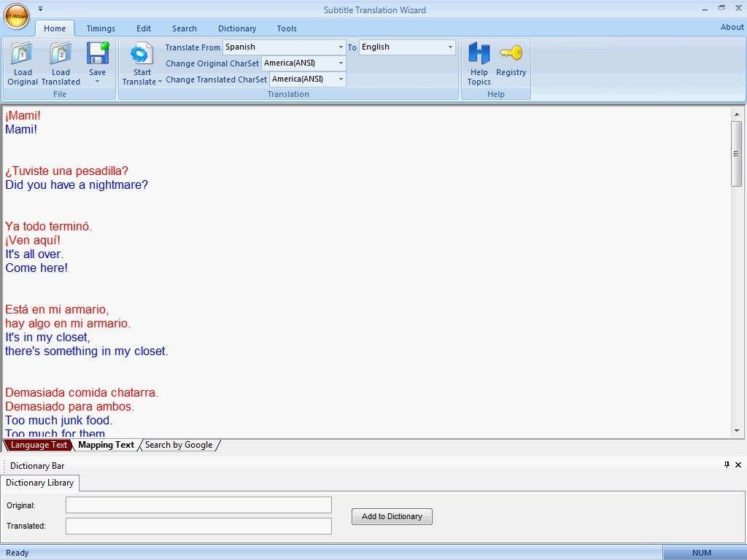Screen dimensions: 747x560
Task: Click the line "Come here!"
Action: [x=36, y=268]
